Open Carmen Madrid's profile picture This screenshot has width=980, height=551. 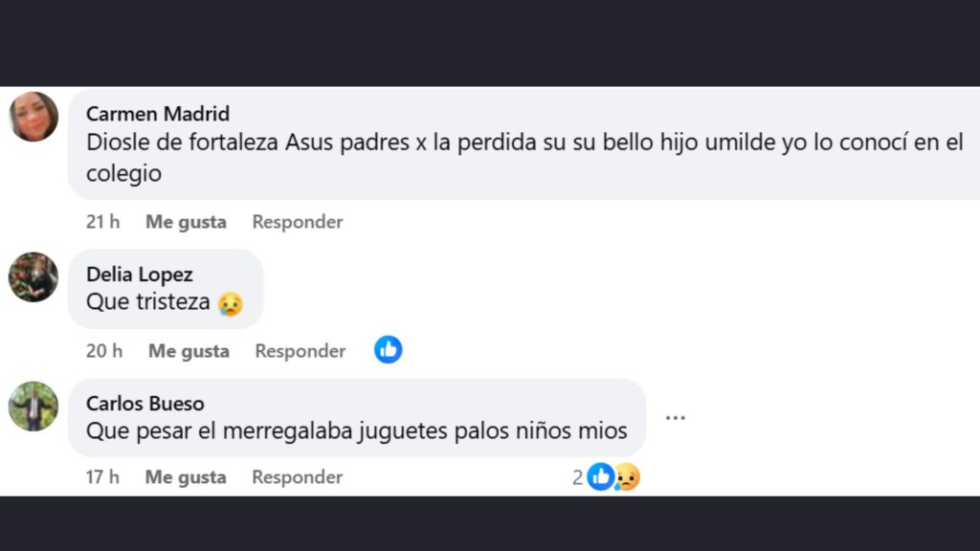[33, 115]
